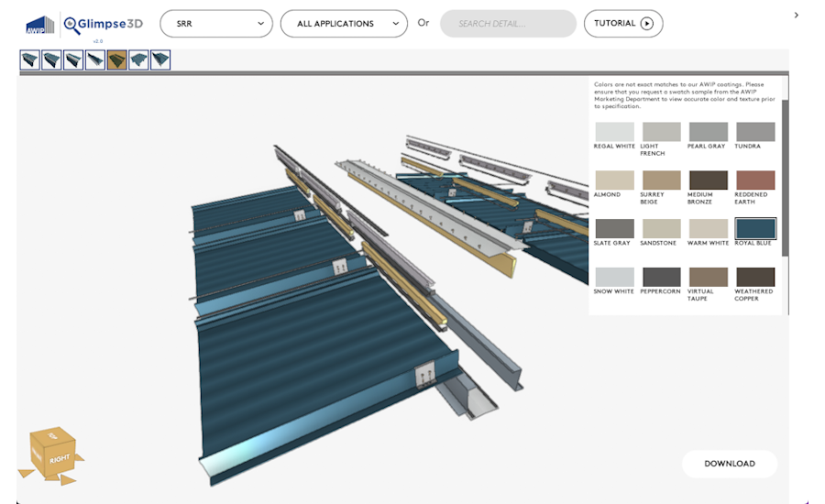Viewport: 825px width, 504px height.
Task: Choose the last panel thumbnail in the strip
Action: click(160, 60)
